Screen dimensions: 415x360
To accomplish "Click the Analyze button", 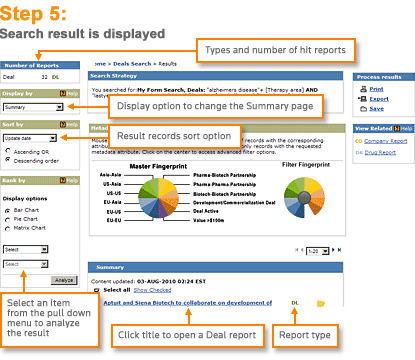I will click(x=64, y=280).
